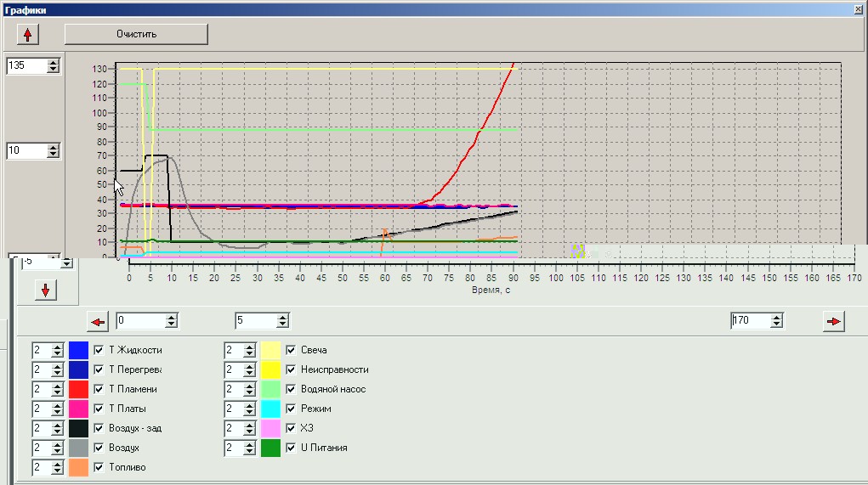Adjust the line width spinner for Т Жидкости

click(x=57, y=350)
